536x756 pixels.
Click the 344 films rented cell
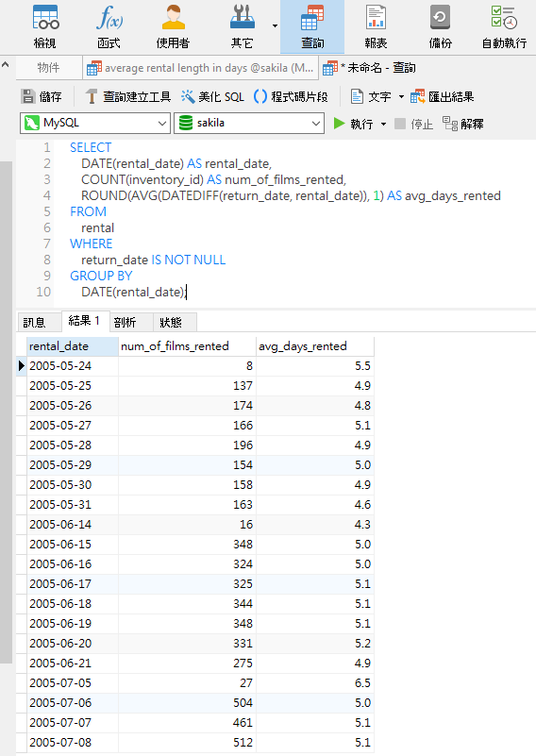tap(187, 603)
